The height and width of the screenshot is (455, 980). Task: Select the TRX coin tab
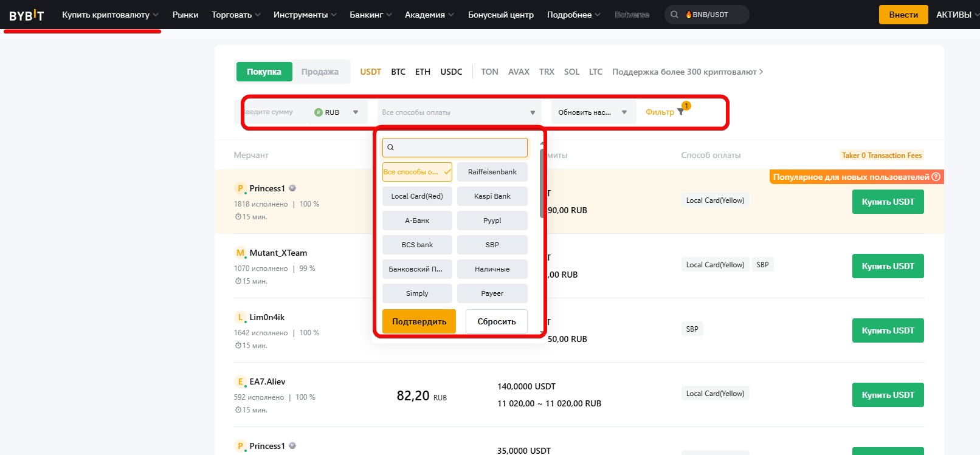(x=547, y=72)
